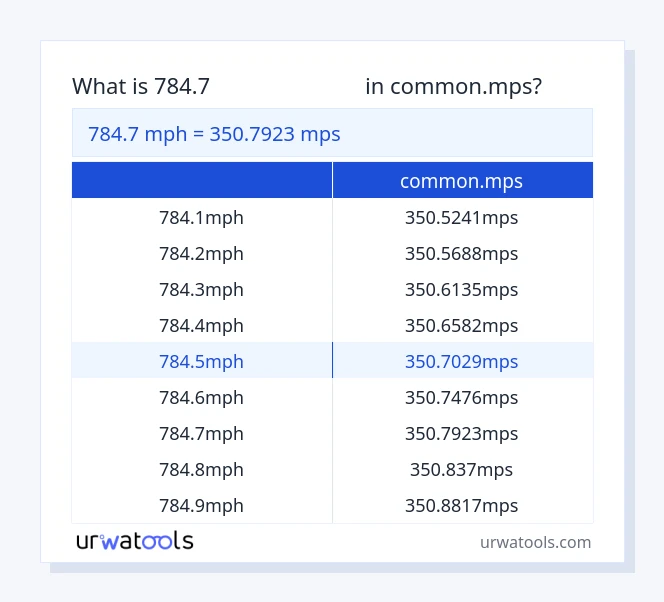Click the heading "What is 784.7 in common.mps?"
664x602 pixels.
[306, 86]
